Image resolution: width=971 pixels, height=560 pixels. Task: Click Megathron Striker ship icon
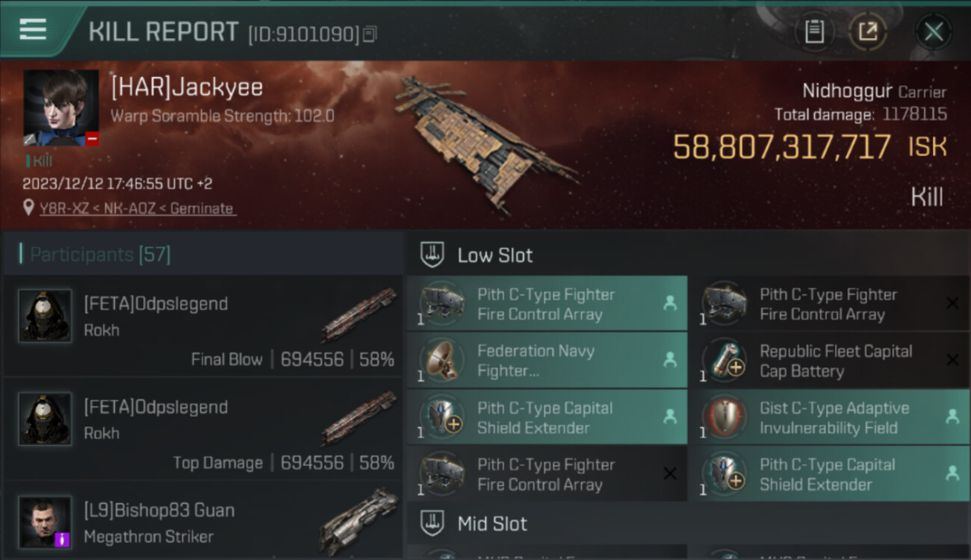click(359, 520)
